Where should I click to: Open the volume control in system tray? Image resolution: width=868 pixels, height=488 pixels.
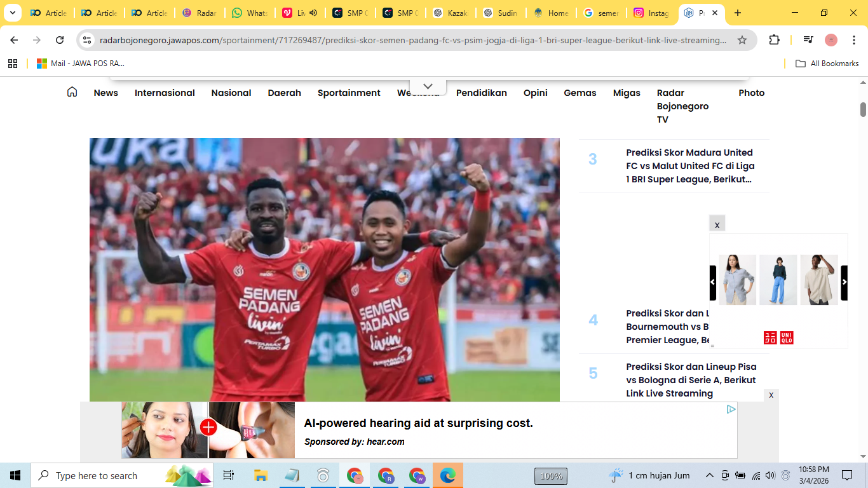coord(770,475)
